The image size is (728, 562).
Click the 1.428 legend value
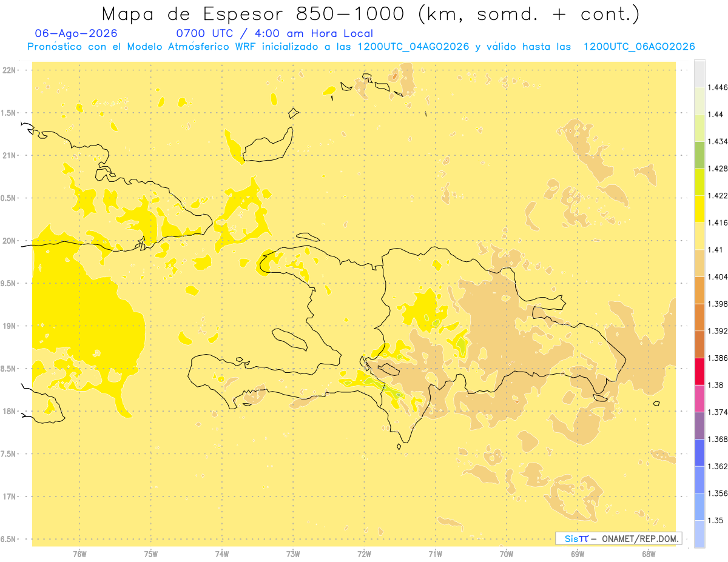click(718, 169)
